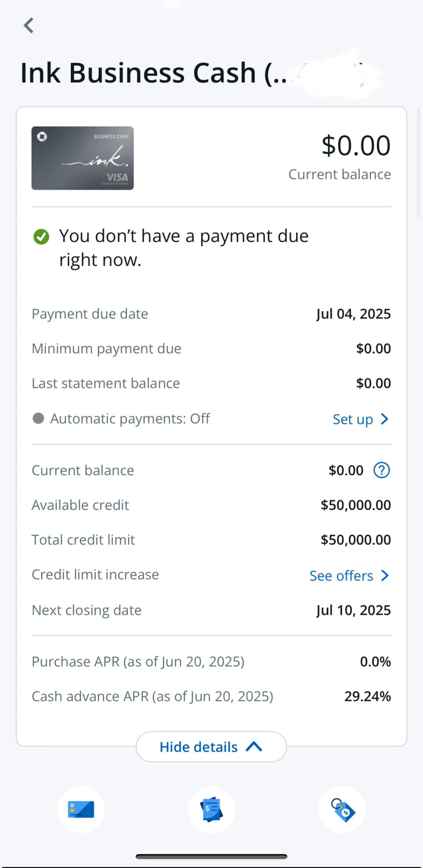Viewport: 423px width, 868px height.
Task: Go back using the top-left arrow
Action: tap(29, 25)
